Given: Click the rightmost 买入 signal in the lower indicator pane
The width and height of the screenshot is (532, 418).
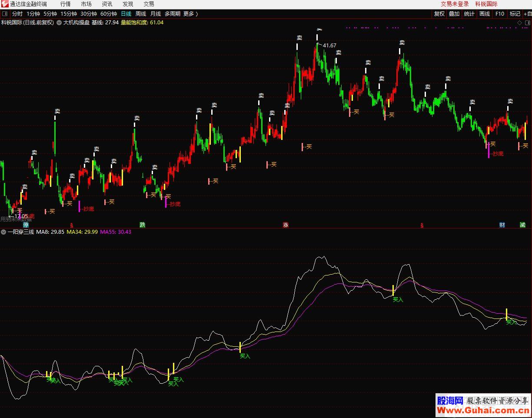Looking at the screenshot, I should [512, 322].
